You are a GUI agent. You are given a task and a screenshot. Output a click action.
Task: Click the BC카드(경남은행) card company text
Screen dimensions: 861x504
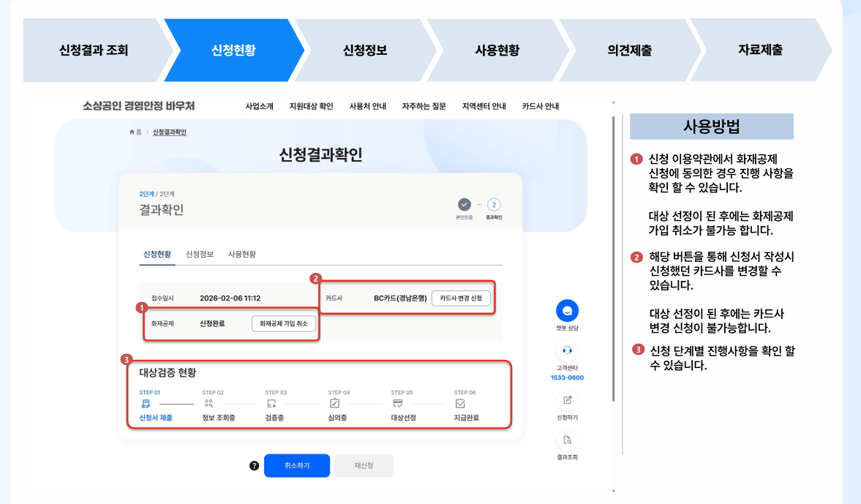coord(400,298)
